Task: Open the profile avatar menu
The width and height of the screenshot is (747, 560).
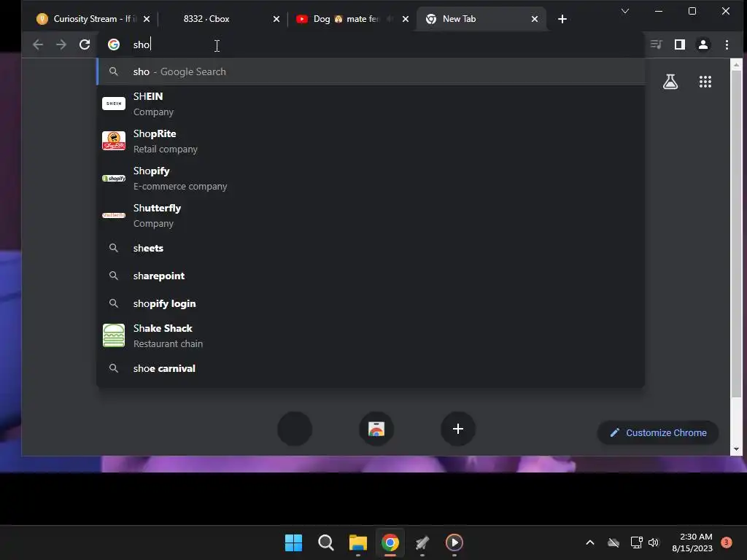Action: 703,44
